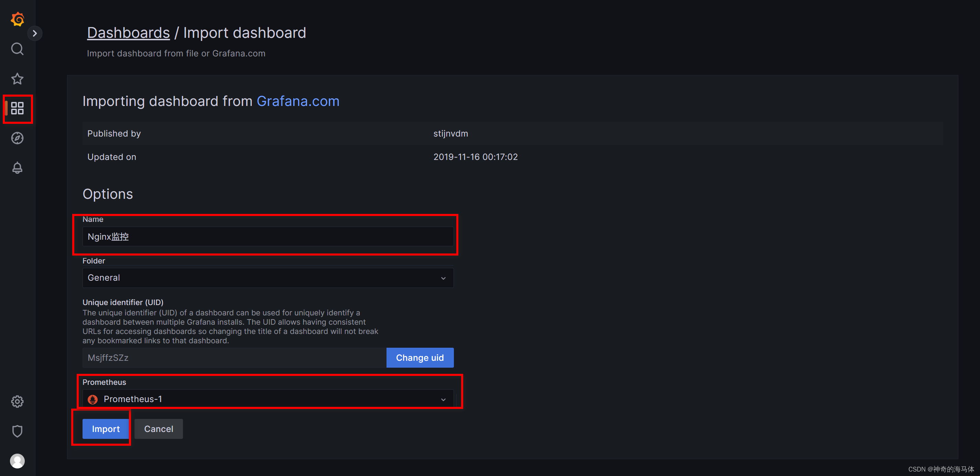This screenshot has width=980, height=476.
Task: Click the Updated on label
Action: point(111,157)
